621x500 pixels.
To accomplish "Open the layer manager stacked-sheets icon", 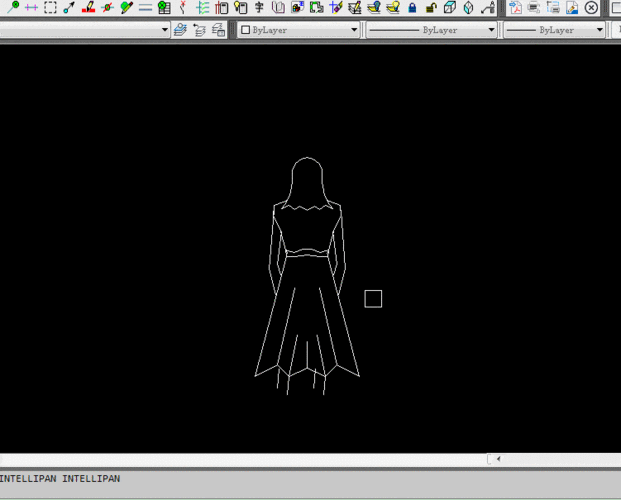I will coord(180,30).
